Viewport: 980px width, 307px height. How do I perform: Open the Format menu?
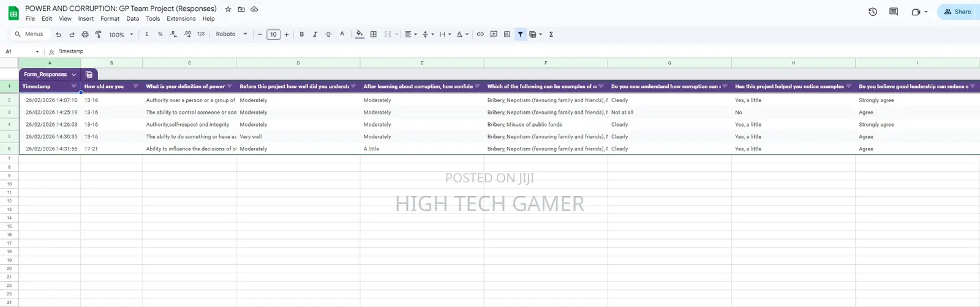point(110,19)
